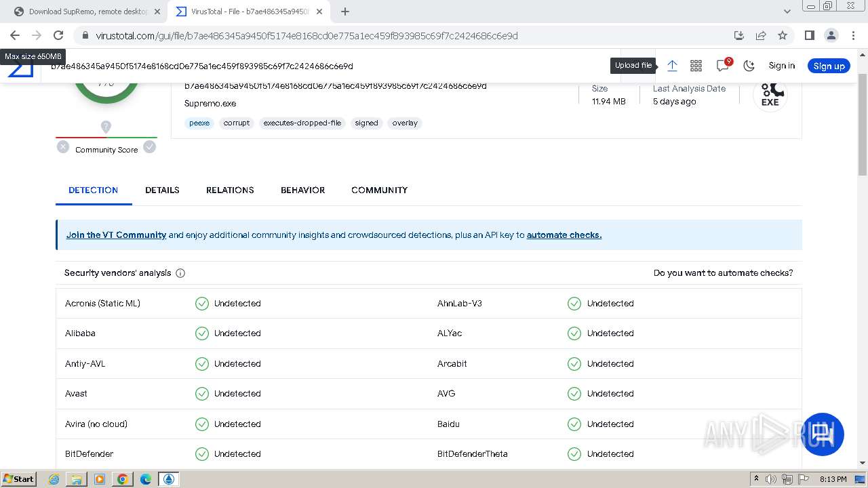
Task: Click the positive community vote check icon
Action: tap(150, 146)
